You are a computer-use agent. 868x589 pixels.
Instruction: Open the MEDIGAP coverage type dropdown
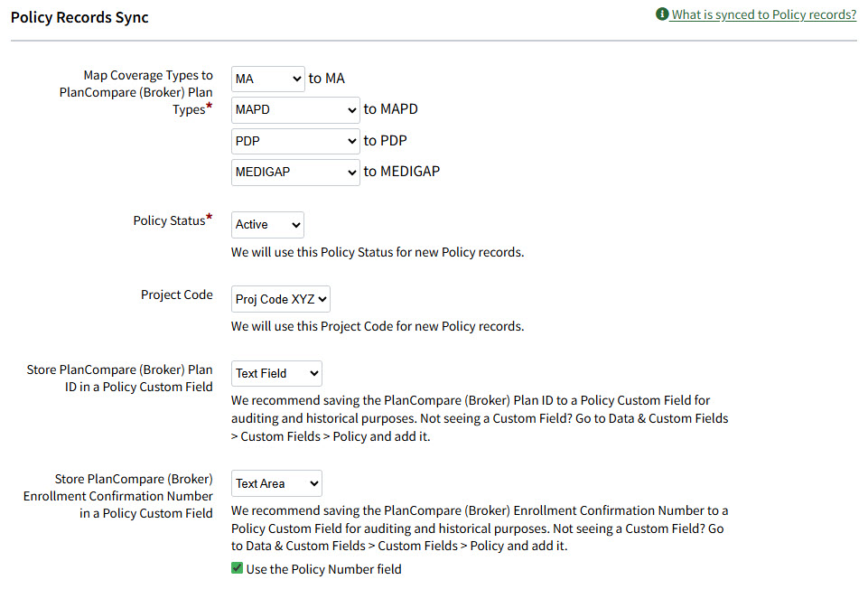pyautogui.click(x=295, y=173)
